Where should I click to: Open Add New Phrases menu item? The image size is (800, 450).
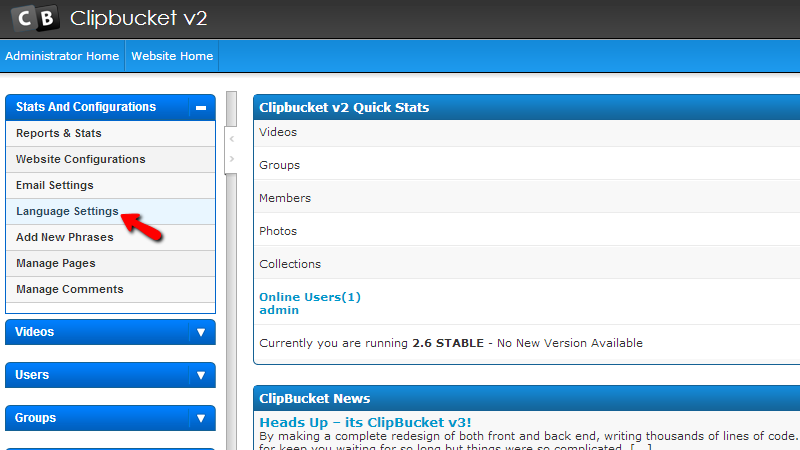[x=110, y=237]
